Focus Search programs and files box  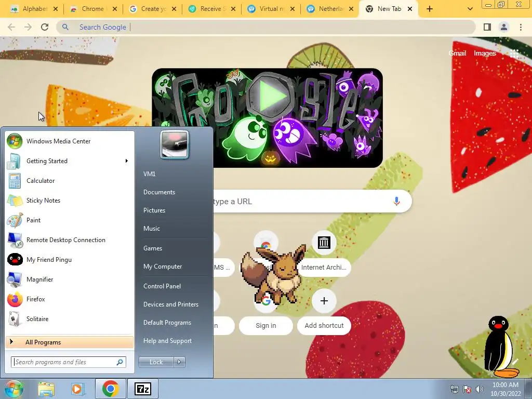69,362
